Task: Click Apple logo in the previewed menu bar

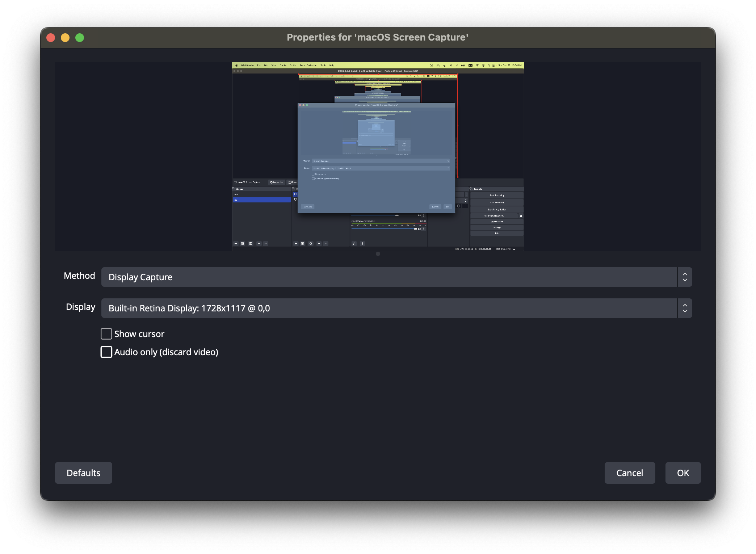Action: click(x=236, y=66)
